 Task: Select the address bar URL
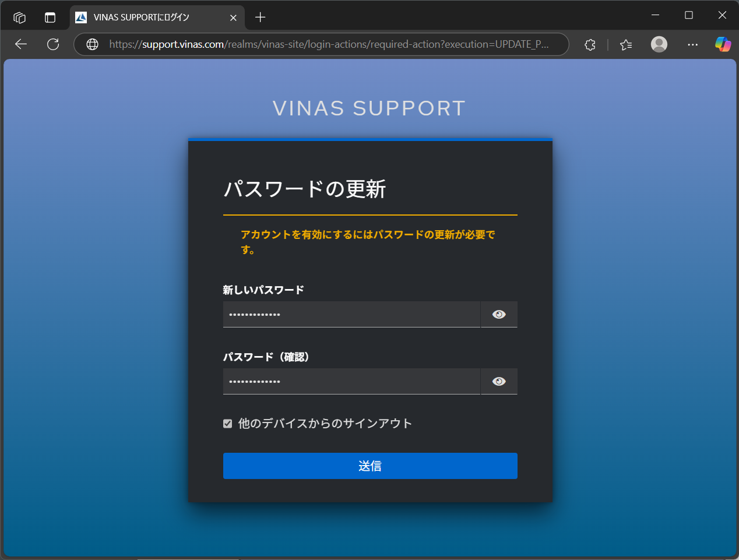[x=329, y=44]
